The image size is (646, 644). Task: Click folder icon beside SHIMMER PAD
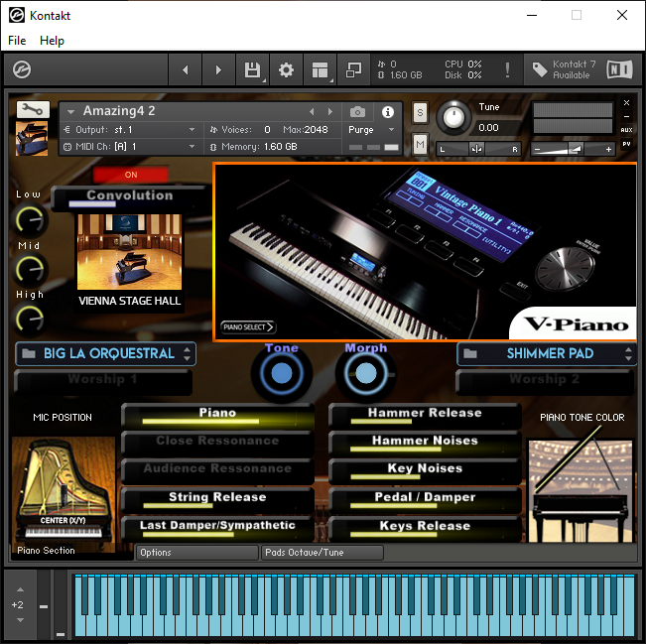(x=470, y=353)
